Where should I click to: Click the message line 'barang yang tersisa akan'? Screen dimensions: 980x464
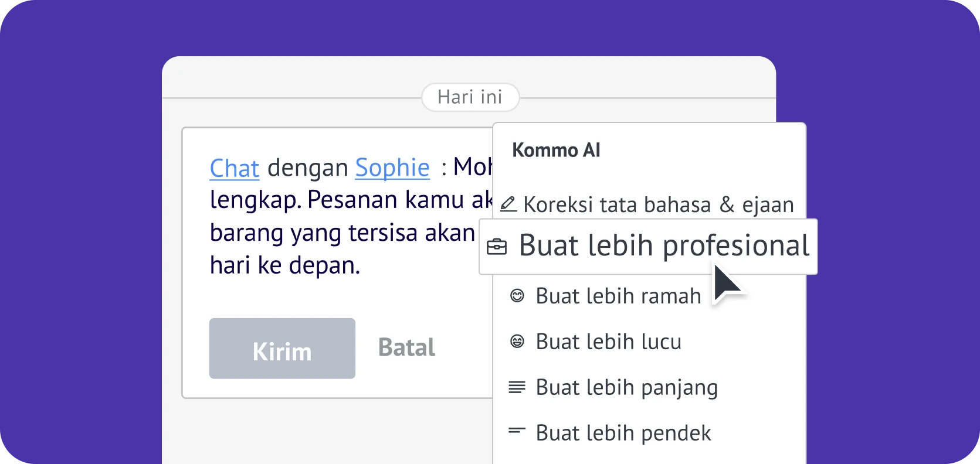point(342,233)
